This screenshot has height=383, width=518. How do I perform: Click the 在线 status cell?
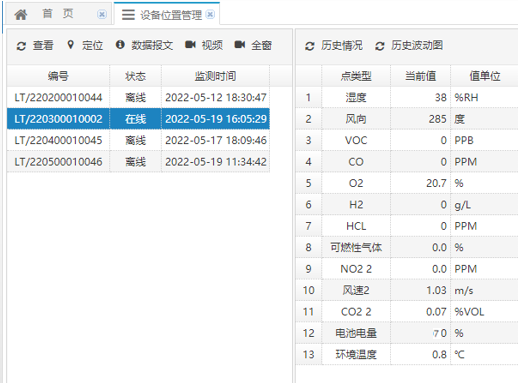click(135, 119)
